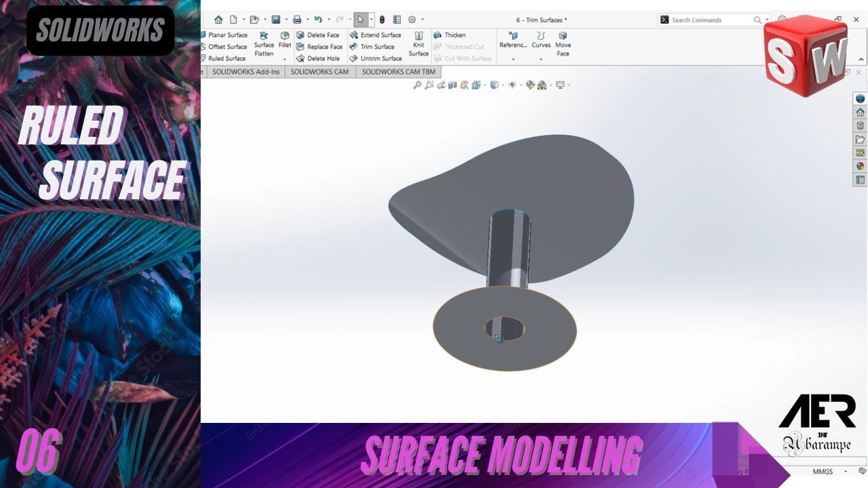This screenshot has width=868, height=488.
Task: Expand the Fillet dropdown arrow
Action: [x=285, y=60]
